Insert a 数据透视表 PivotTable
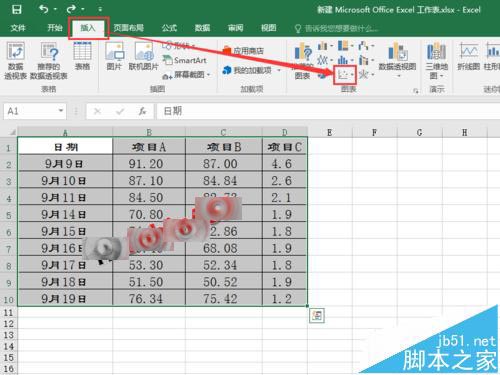Viewport: 500px width, 375px height. point(16,60)
